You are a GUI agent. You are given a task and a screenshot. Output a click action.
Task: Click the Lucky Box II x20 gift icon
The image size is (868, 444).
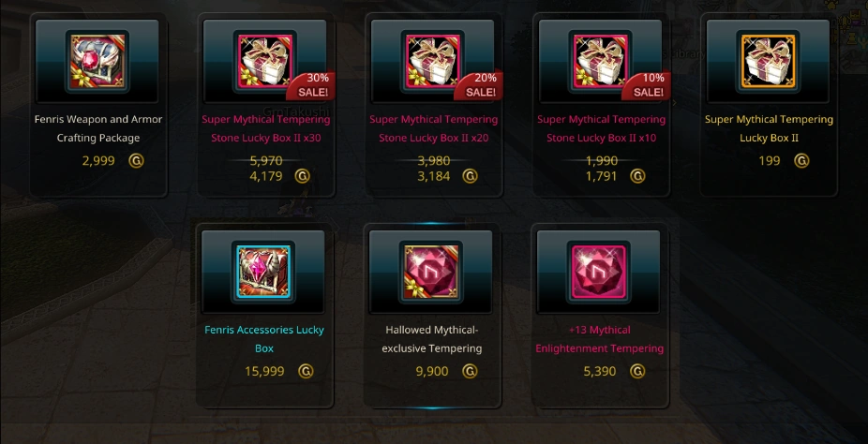pos(433,62)
